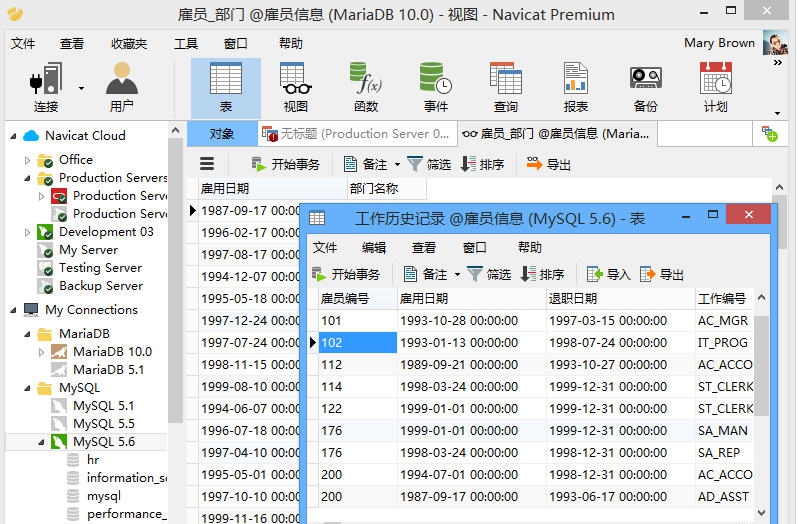Open 备注 dropdown arrow in 工作历史记录 window

pos(458,275)
